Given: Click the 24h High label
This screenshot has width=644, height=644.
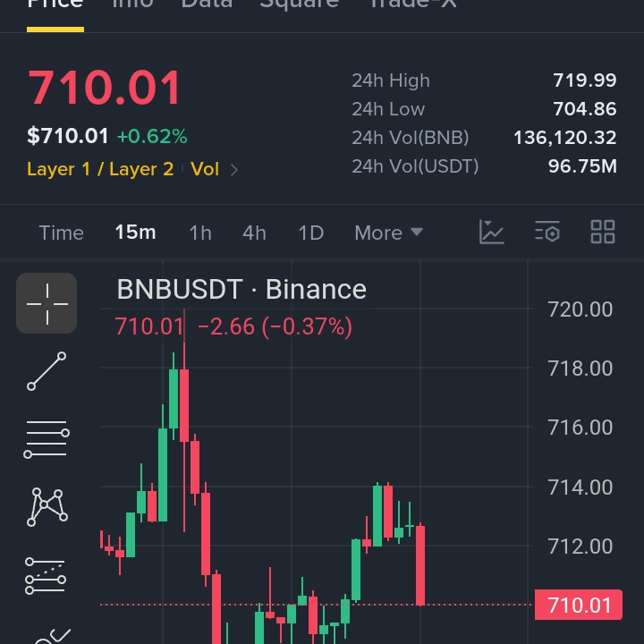Looking at the screenshot, I should [x=391, y=80].
